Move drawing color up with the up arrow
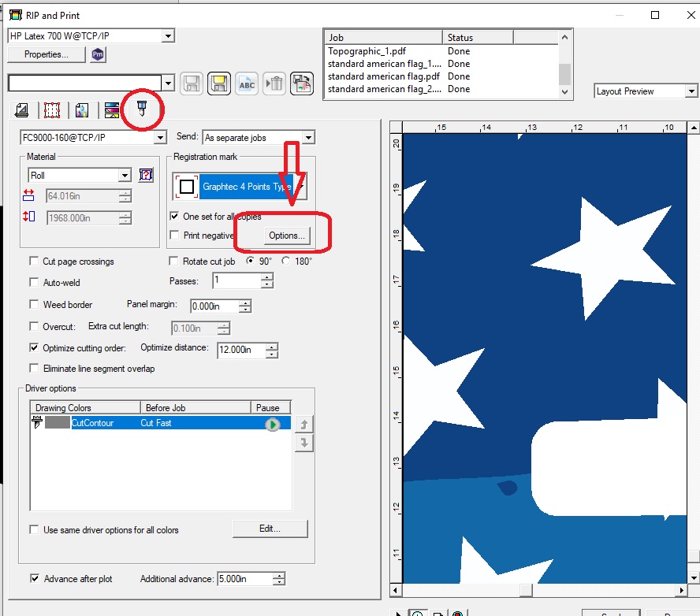This screenshot has width=700, height=616. [x=304, y=425]
